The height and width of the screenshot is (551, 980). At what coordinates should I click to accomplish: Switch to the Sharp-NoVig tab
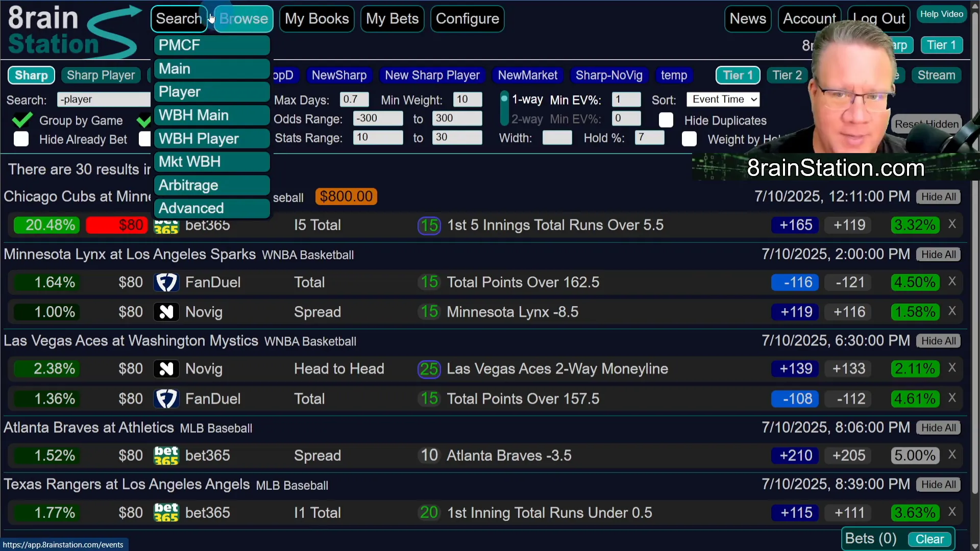click(x=608, y=76)
